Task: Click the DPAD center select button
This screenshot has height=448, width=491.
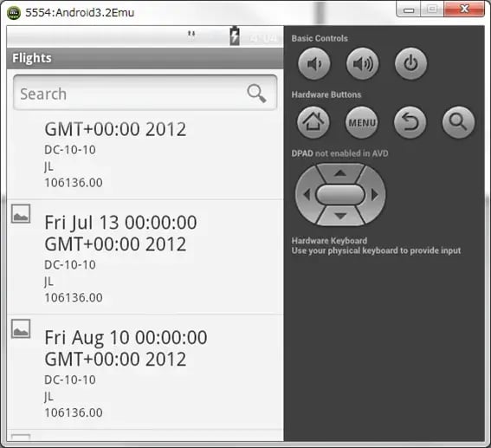Action: [x=340, y=195]
